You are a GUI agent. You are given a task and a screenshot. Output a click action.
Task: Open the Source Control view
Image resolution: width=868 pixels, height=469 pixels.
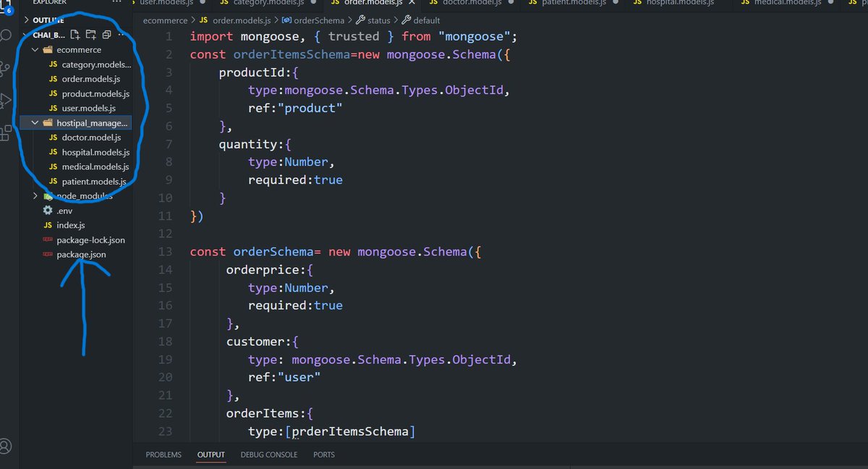tap(6, 69)
